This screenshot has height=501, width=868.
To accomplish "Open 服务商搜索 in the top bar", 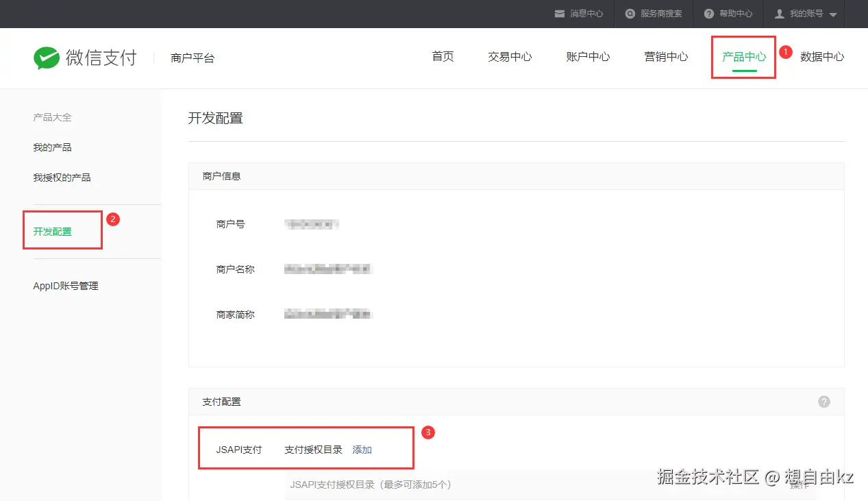I will (x=661, y=14).
